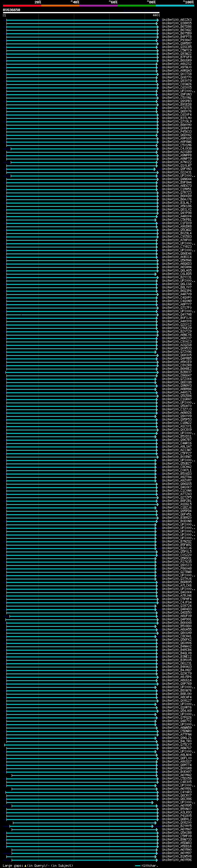Select the UniRef100_Q9FUN3 label
Image resolution: width=197 pixels, height=868 pixels.
tap(176, 94)
